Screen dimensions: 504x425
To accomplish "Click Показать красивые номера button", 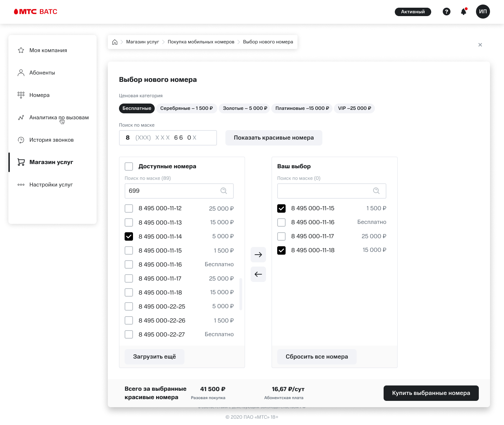I will tap(274, 138).
